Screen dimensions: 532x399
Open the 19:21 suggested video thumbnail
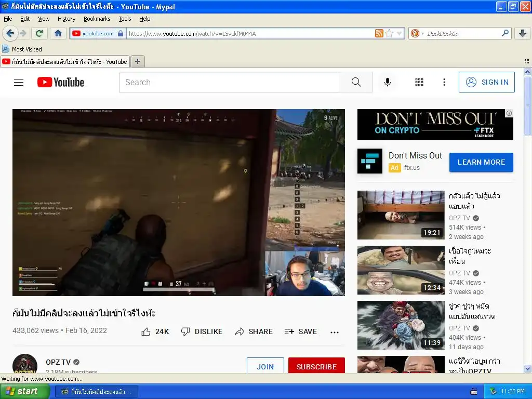(401, 215)
